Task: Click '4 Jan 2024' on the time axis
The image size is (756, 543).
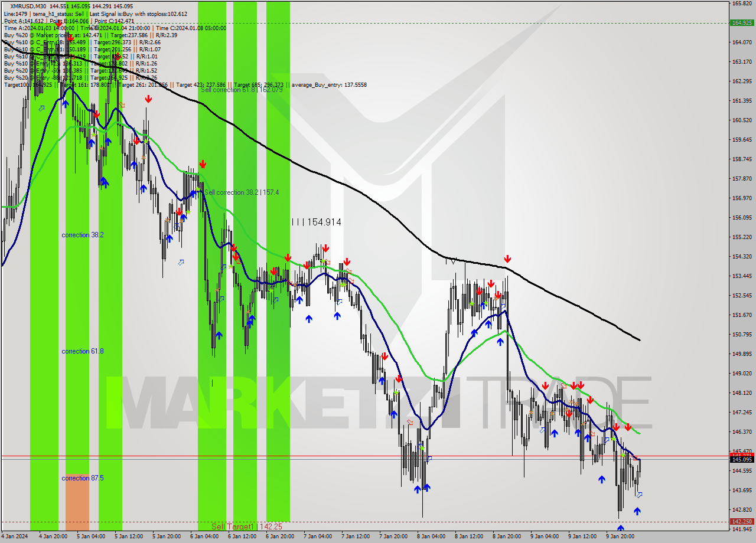Action: (x=15, y=537)
